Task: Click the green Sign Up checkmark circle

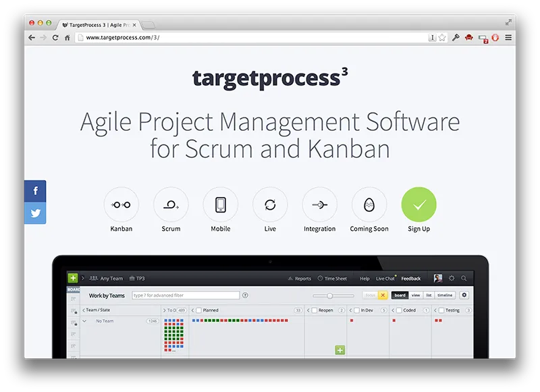Action: click(418, 204)
